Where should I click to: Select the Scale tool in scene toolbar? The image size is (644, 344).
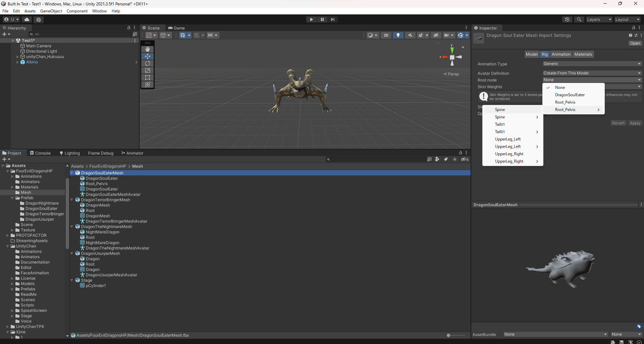click(148, 70)
